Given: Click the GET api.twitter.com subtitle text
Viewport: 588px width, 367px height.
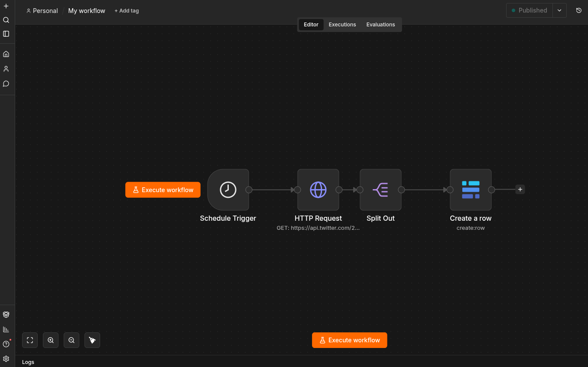Looking at the screenshot, I should click(x=318, y=228).
